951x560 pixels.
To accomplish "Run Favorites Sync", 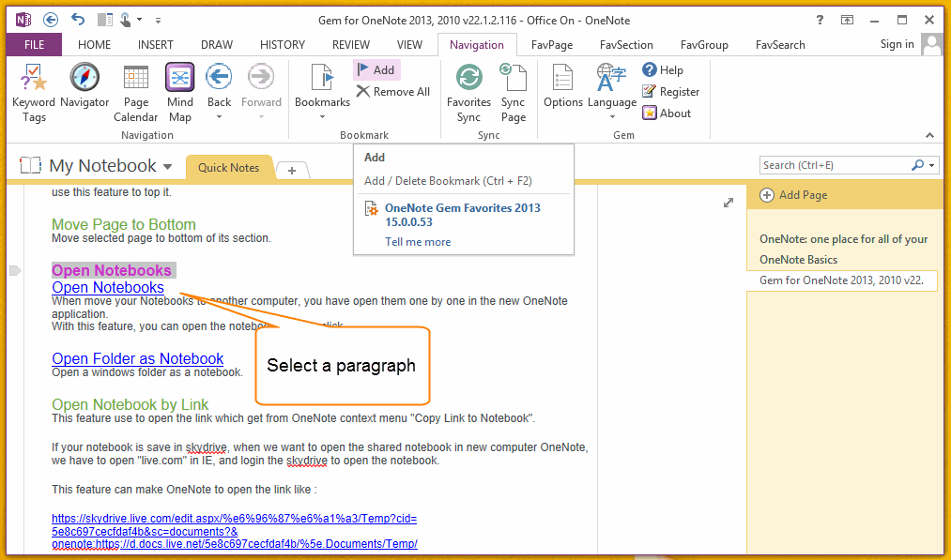I will click(468, 93).
